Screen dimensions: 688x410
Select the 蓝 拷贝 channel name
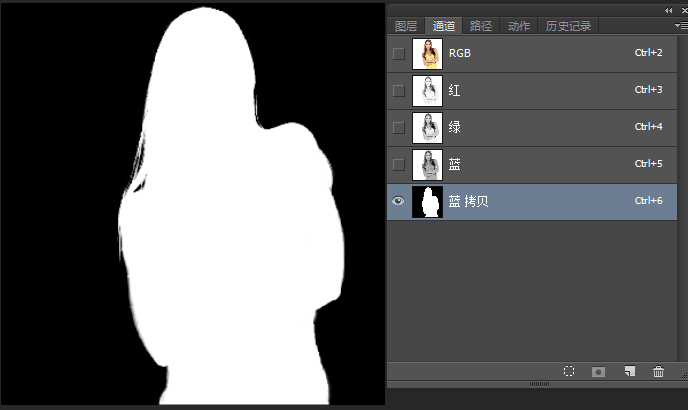[x=468, y=201]
